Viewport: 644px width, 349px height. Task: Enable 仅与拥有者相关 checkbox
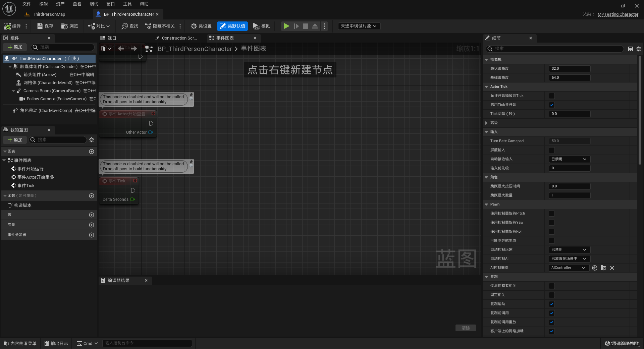tap(552, 286)
